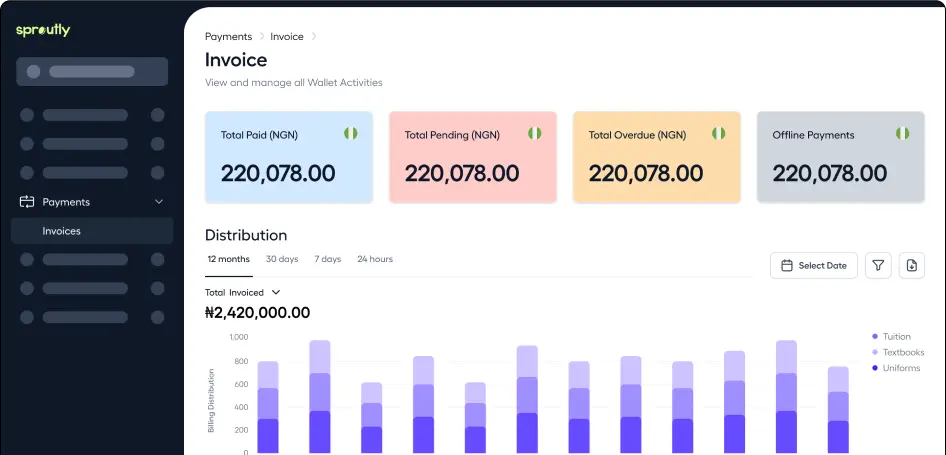
Task: Click the Sproutly logo
Action: pyautogui.click(x=43, y=30)
